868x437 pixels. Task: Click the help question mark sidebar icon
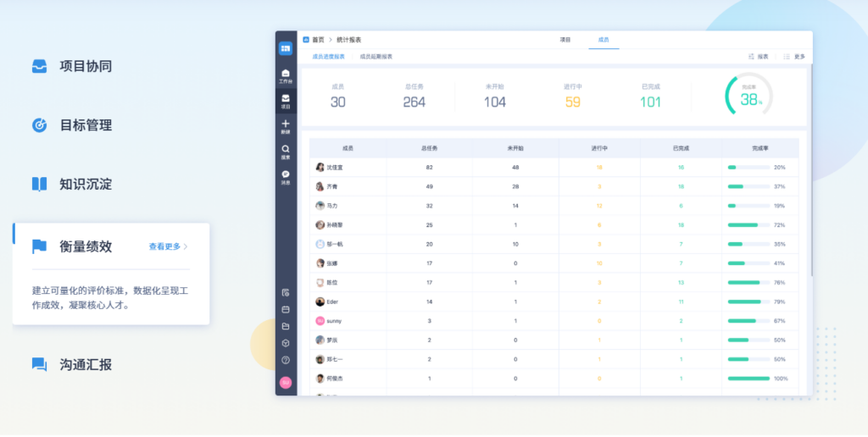(x=286, y=360)
